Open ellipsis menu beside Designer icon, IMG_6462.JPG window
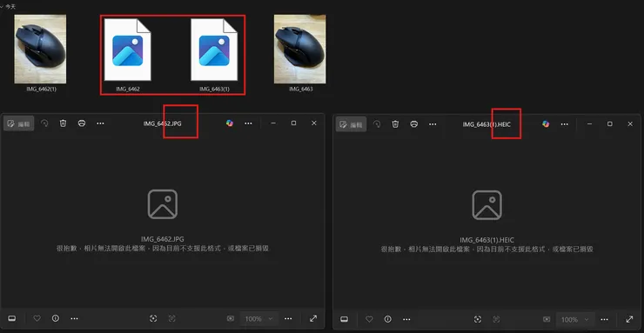The width and height of the screenshot is (644, 333). click(248, 123)
